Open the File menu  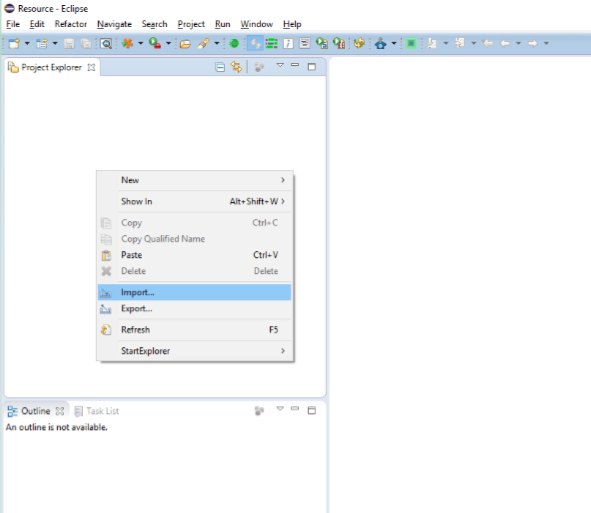pyautogui.click(x=13, y=24)
